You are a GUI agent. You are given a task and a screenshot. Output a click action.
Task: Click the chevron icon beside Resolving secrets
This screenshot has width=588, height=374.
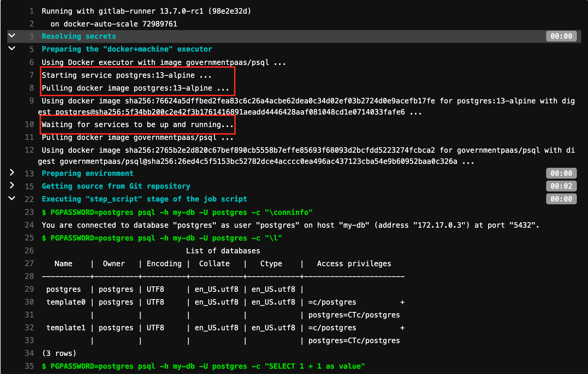point(11,36)
